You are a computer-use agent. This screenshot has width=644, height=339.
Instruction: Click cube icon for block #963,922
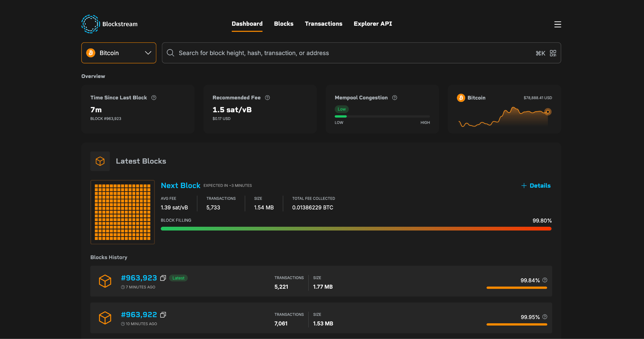[105, 318]
